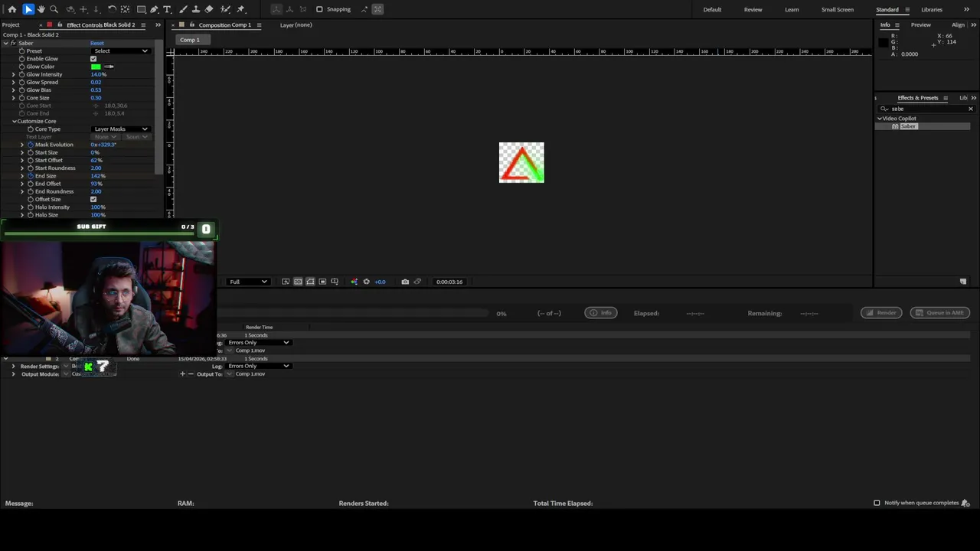Click the Effects & Presets search field

pyautogui.click(x=927, y=109)
